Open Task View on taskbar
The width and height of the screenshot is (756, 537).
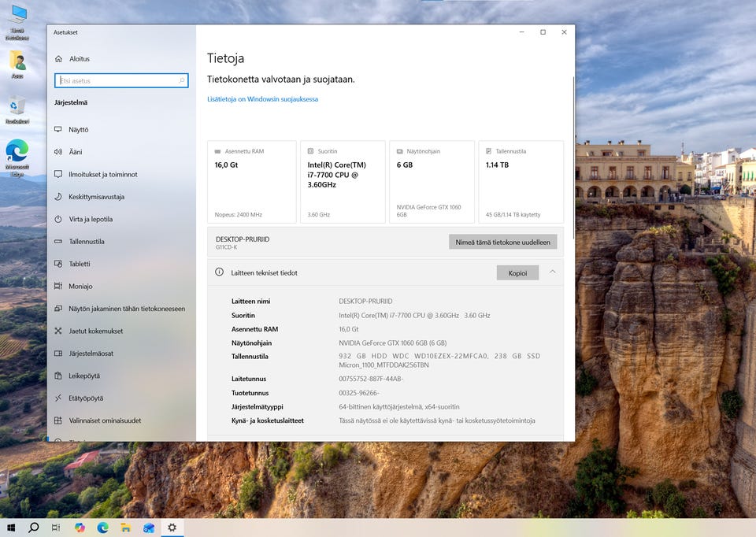point(56,528)
